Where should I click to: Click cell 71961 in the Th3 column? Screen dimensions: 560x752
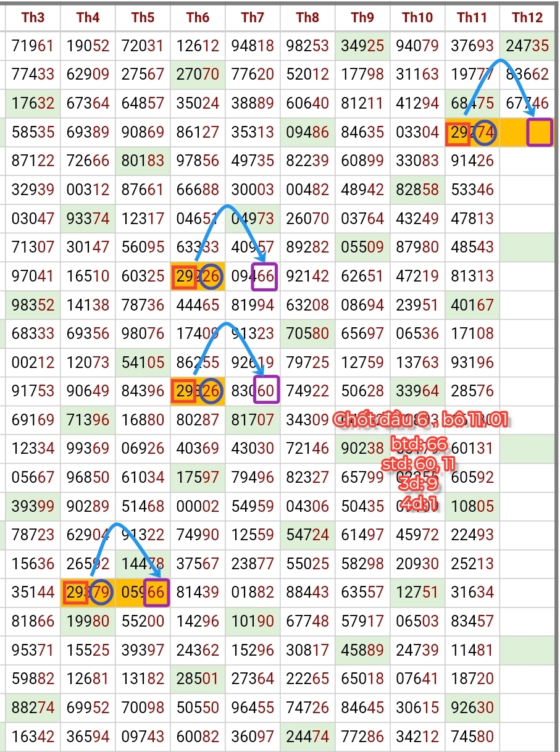pos(33,45)
